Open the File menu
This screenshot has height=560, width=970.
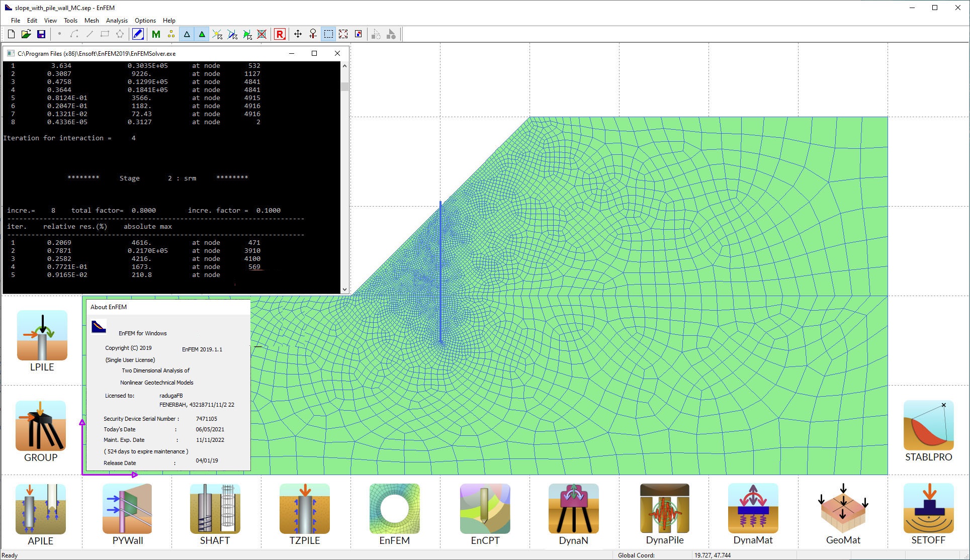pos(16,21)
